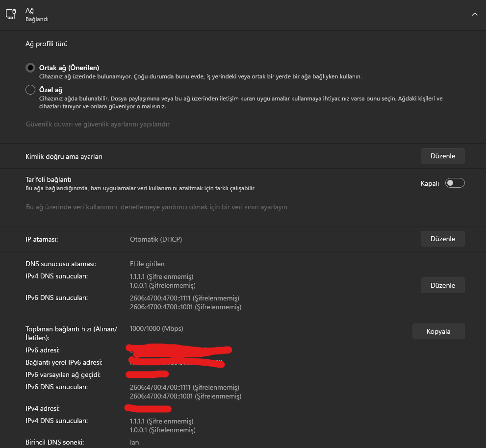Open veri sınırı ayarlayın link

(156, 207)
